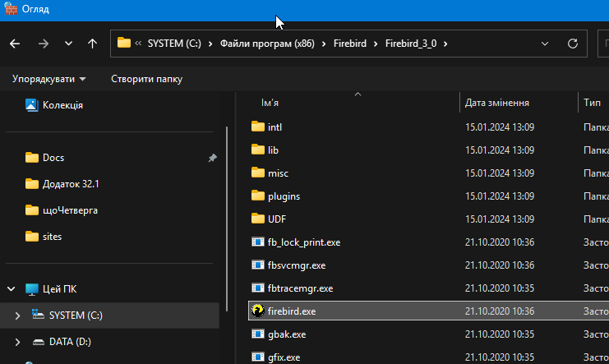Viewport: 609px width, 364px height.
Task: Navigate to Файли програм (x86) breadcrumb
Action: pyautogui.click(x=267, y=44)
